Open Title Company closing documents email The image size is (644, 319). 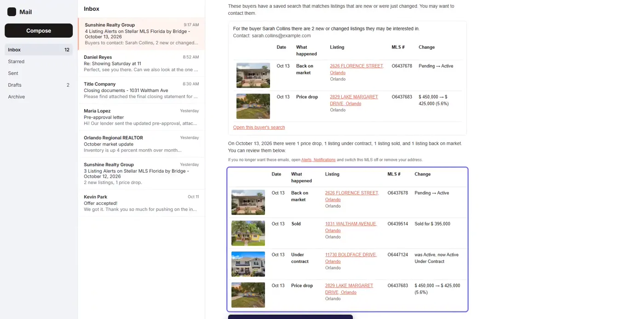[x=142, y=90]
